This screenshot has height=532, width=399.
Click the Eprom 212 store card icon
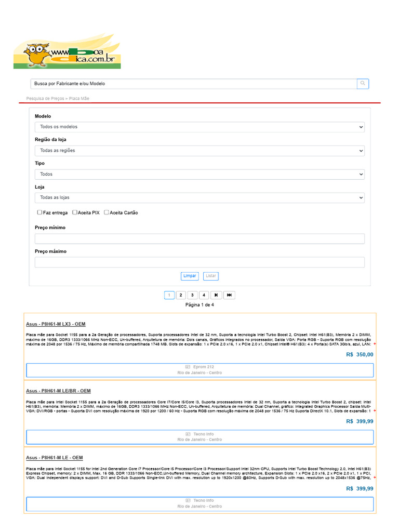click(x=188, y=367)
